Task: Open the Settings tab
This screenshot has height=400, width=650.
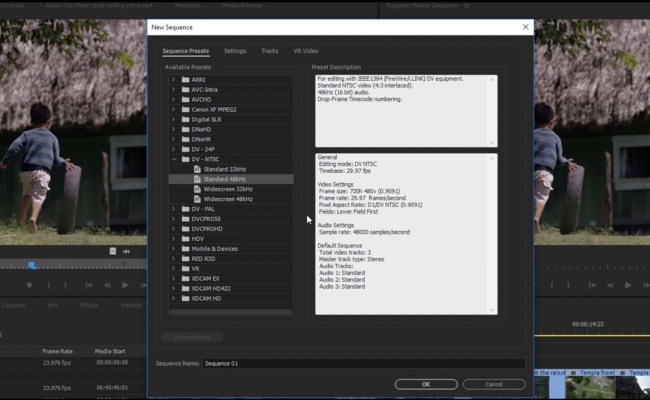Action: 235,51
